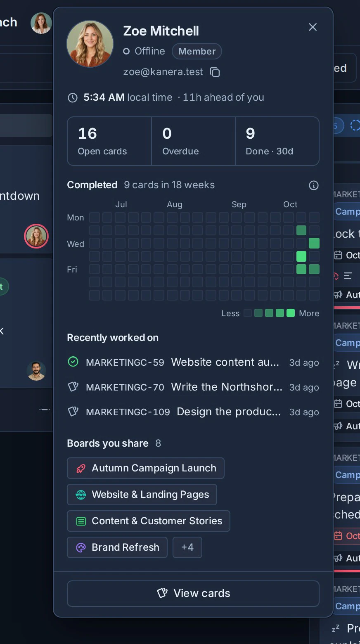Close the Zoe Mitchell profile popup
Viewport: 360px width, 644px height.
[x=313, y=27]
